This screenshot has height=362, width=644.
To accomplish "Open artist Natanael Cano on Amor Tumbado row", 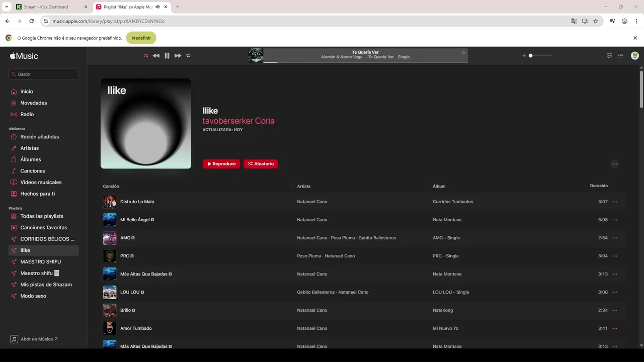I will click(x=312, y=328).
